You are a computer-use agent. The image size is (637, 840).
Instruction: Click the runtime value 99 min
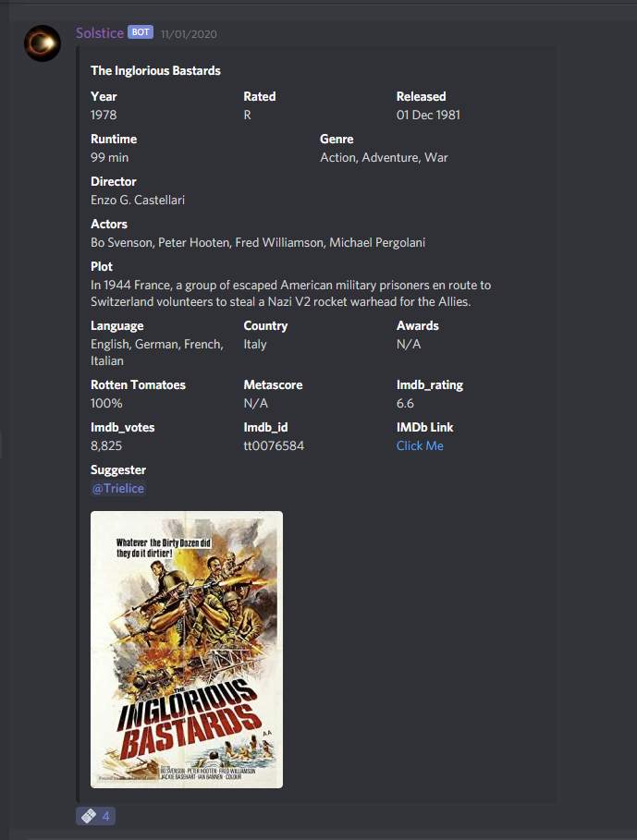tap(109, 157)
